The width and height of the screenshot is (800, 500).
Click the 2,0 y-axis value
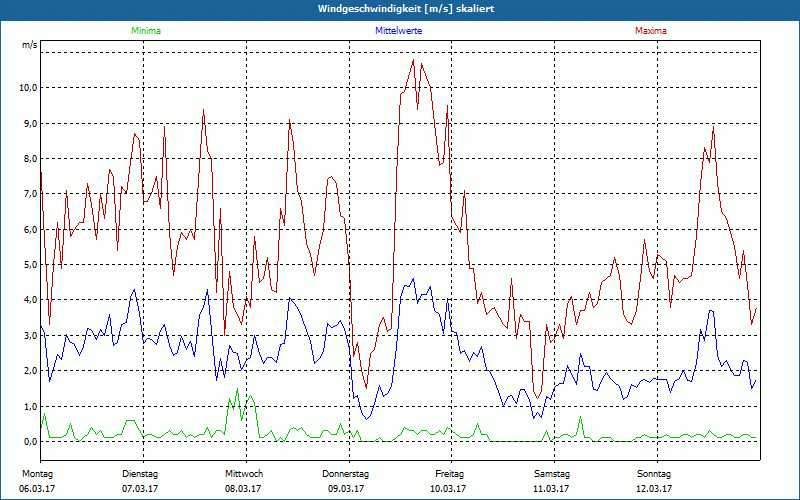30,371
